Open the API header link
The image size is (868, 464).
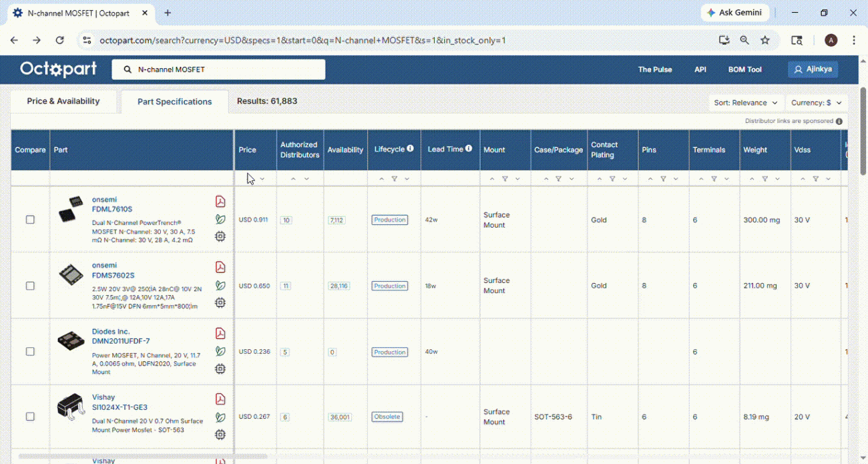point(700,69)
